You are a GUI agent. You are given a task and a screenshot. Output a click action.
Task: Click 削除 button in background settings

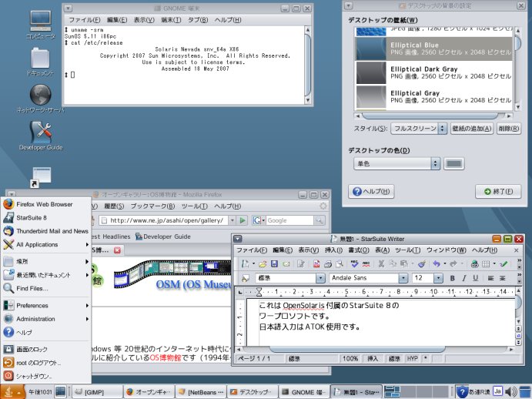(x=508, y=129)
